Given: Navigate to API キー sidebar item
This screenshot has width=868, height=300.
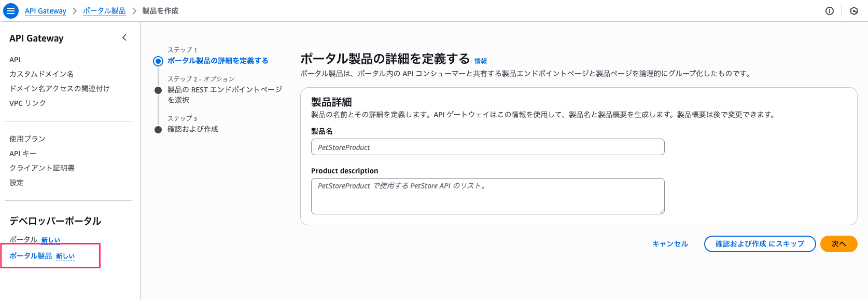Looking at the screenshot, I should (x=23, y=154).
